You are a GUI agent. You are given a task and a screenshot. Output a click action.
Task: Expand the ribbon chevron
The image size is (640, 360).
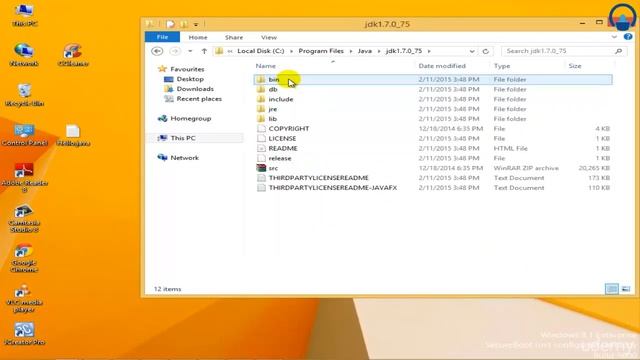(x=614, y=37)
